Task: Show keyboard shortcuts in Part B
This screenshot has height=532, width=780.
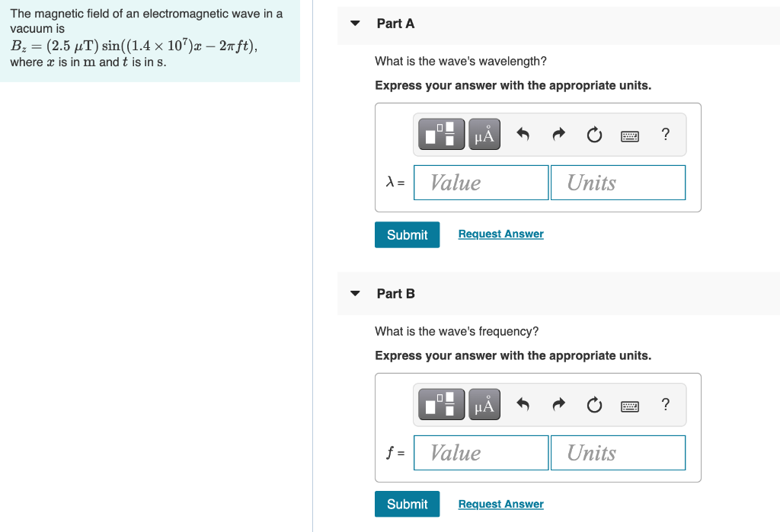Action: [630, 406]
